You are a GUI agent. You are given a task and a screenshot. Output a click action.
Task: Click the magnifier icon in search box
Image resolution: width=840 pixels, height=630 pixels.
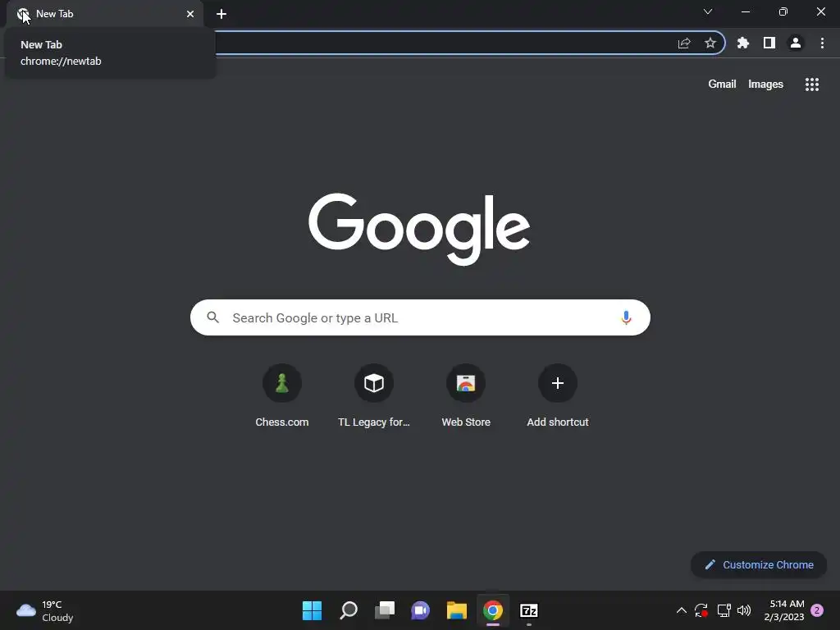(212, 317)
